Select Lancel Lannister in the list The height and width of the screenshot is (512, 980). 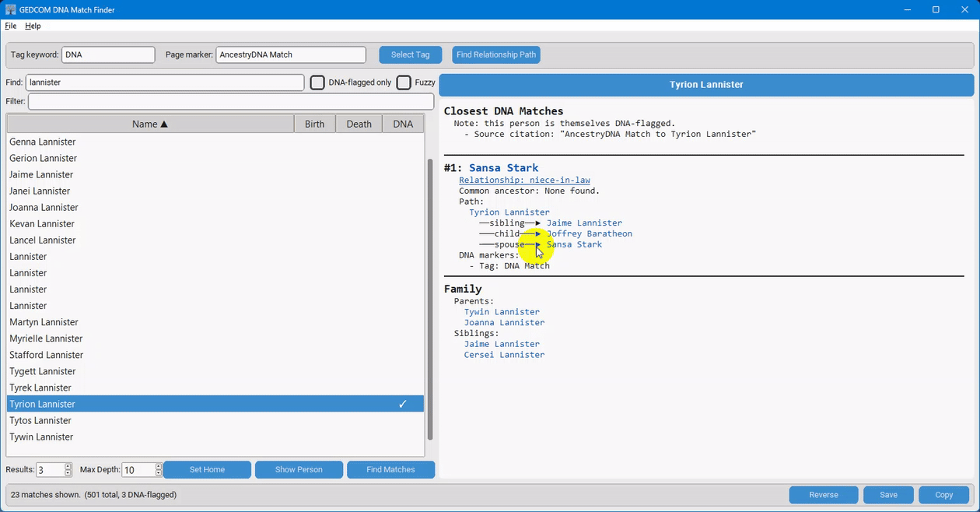pos(215,240)
